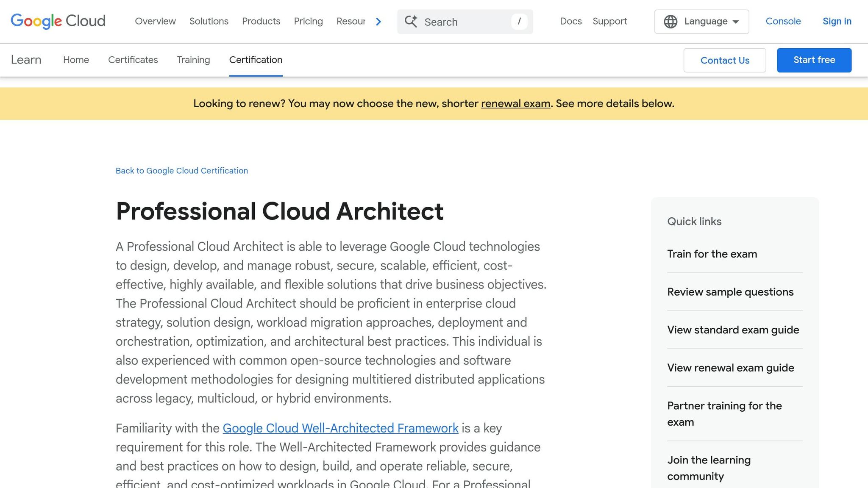Switch to the Certificates tab
The height and width of the screenshot is (488, 868).
click(x=133, y=60)
